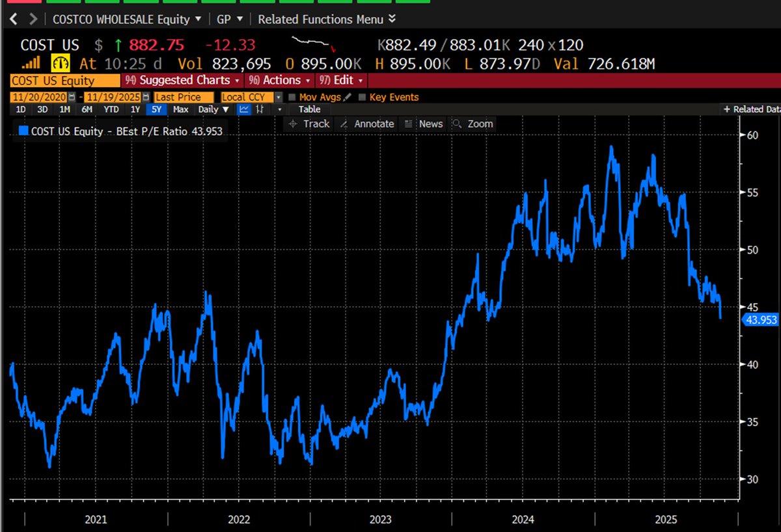781x532 pixels.
Task: Open the end date calendar picker
Action: click(x=145, y=97)
